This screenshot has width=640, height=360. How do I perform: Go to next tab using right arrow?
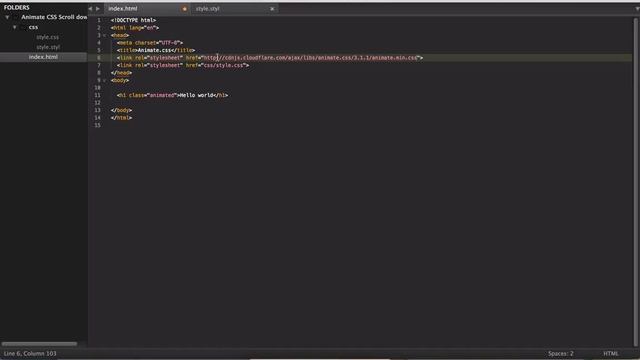(98, 9)
